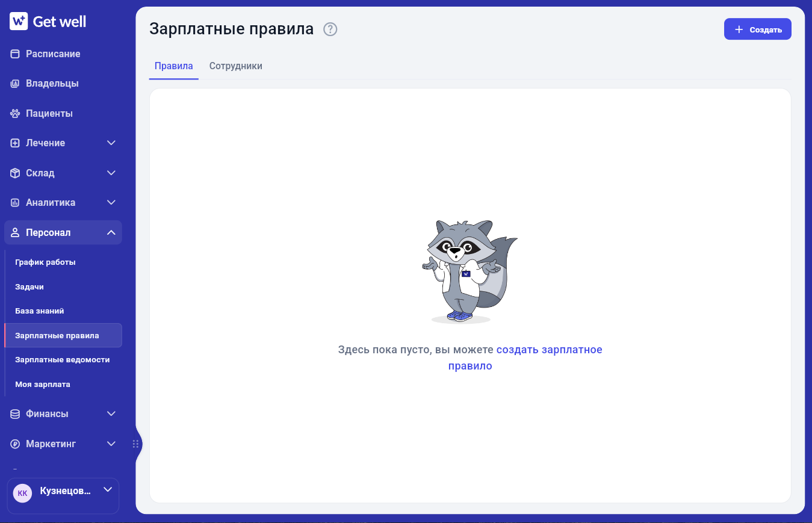812x523 pixels.
Task: Click the sidebar resize grip handle
Action: 135,444
